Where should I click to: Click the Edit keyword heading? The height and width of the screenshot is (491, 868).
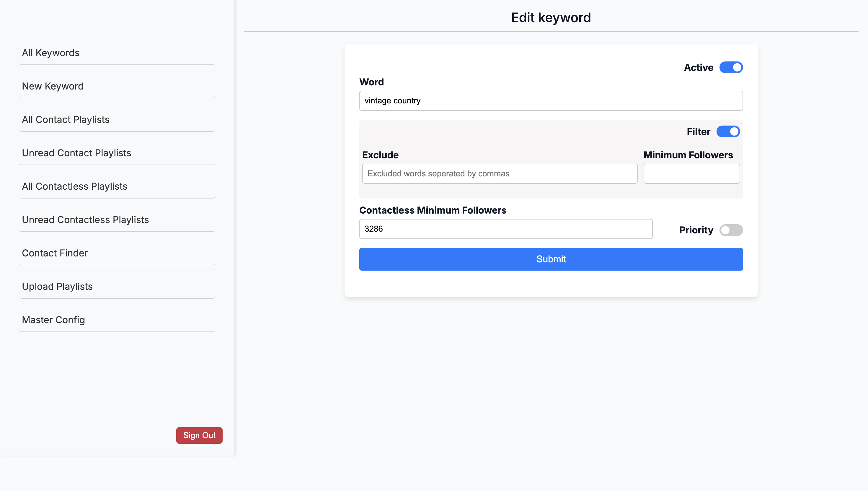click(551, 17)
